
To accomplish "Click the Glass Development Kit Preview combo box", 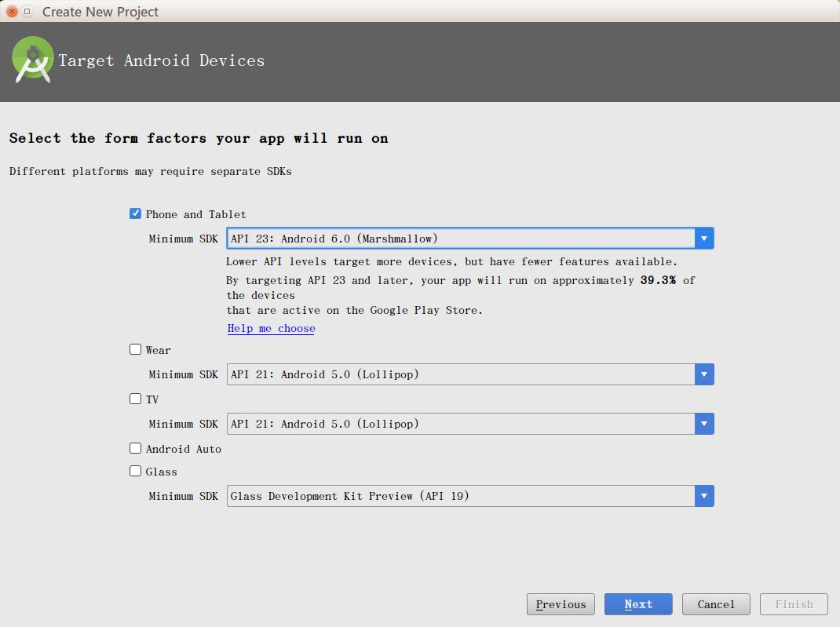I will tap(470, 496).
